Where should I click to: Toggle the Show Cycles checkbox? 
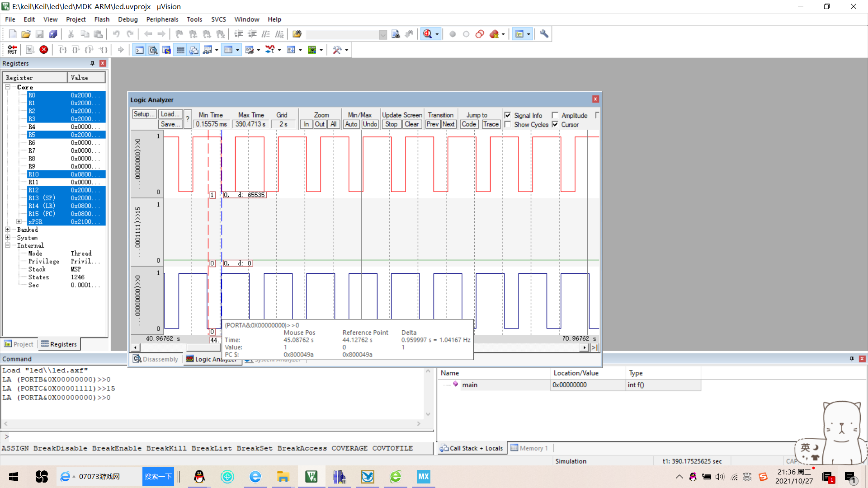point(508,124)
